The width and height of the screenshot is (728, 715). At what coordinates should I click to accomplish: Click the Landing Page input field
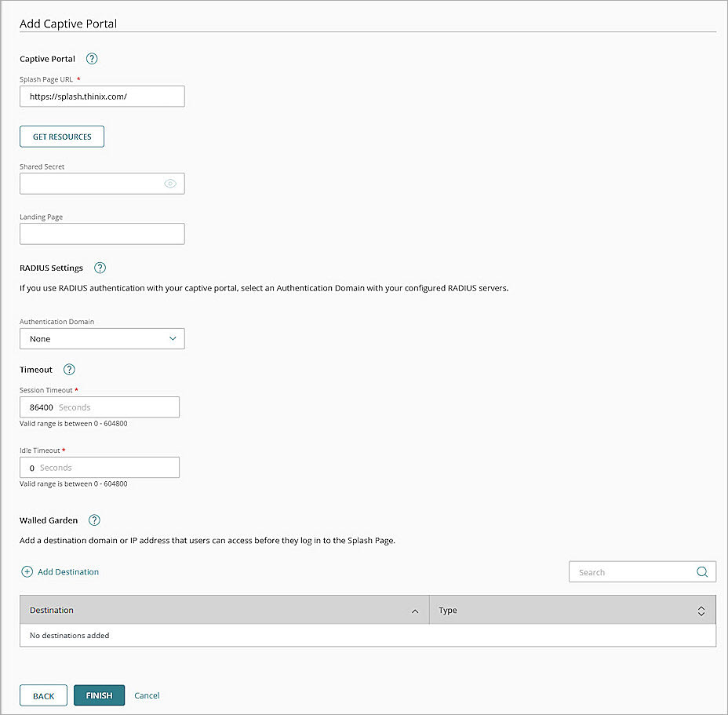102,233
